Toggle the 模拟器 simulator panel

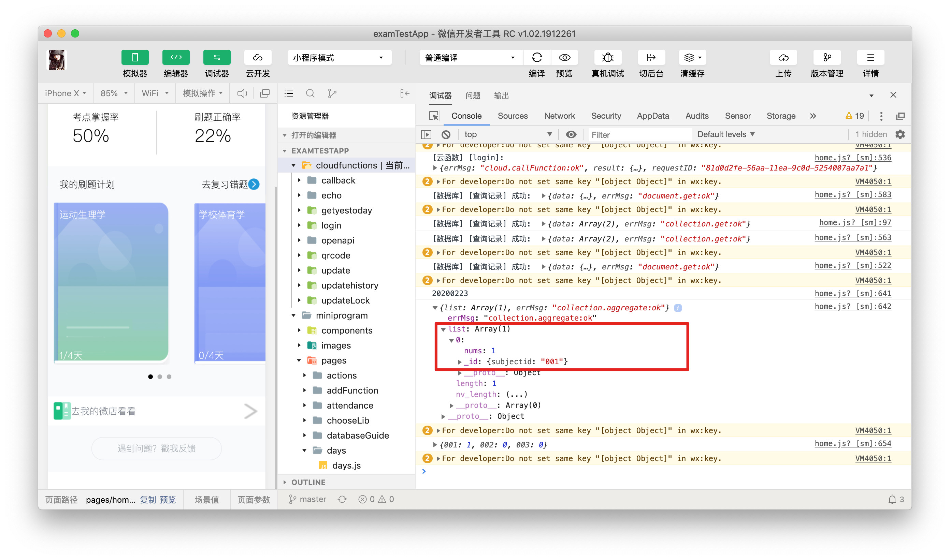click(x=135, y=57)
